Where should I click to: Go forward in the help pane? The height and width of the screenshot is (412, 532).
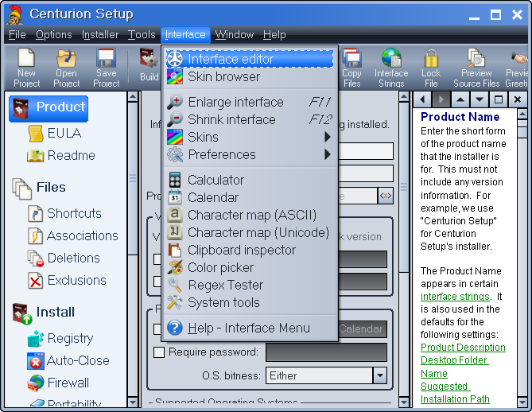pyautogui.click(x=441, y=99)
